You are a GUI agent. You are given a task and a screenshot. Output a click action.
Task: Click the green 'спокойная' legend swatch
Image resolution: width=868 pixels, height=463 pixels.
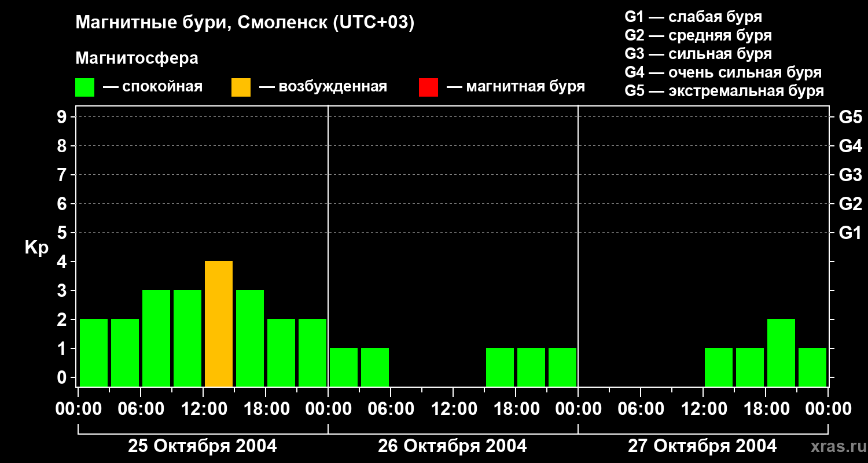(x=84, y=87)
